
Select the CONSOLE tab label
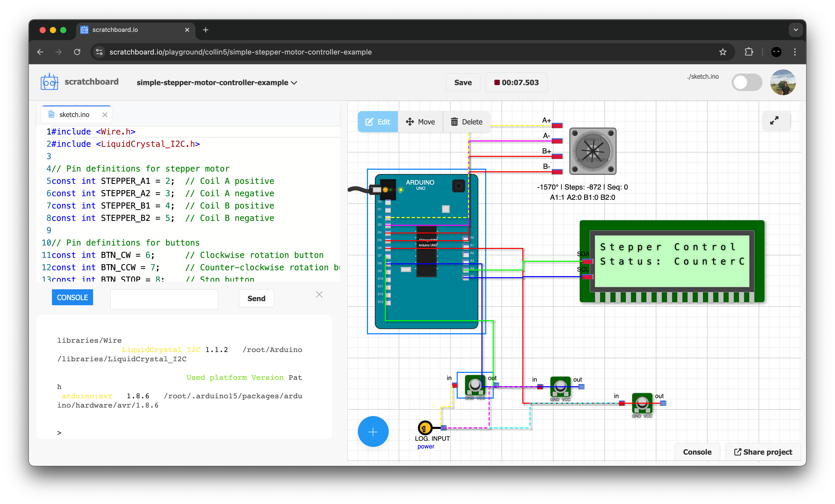72,297
